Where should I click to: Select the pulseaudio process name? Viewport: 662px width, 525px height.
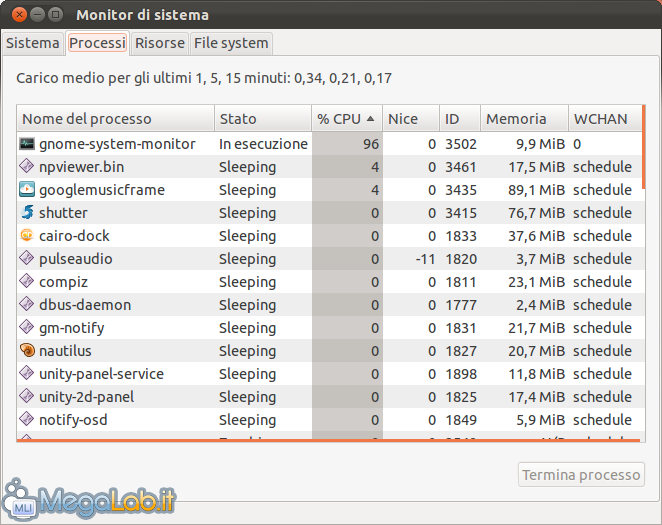[76, 259]
